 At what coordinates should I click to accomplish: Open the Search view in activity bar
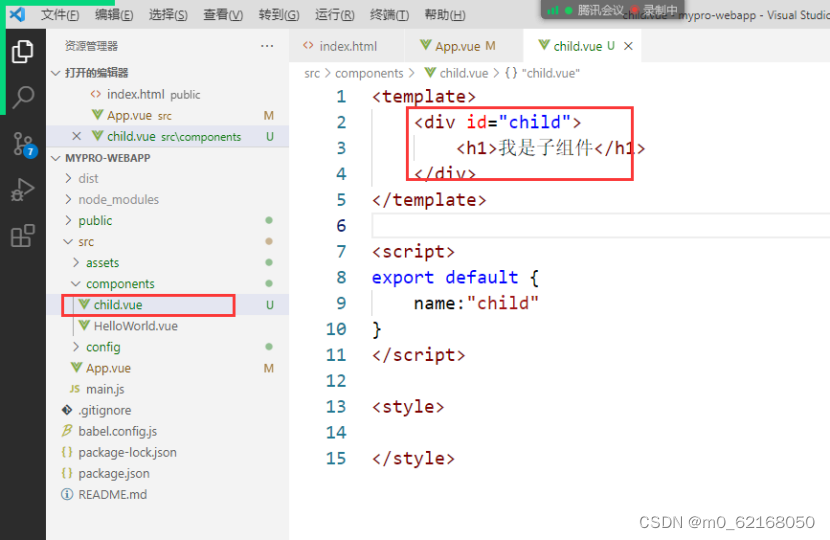point(23,97)
